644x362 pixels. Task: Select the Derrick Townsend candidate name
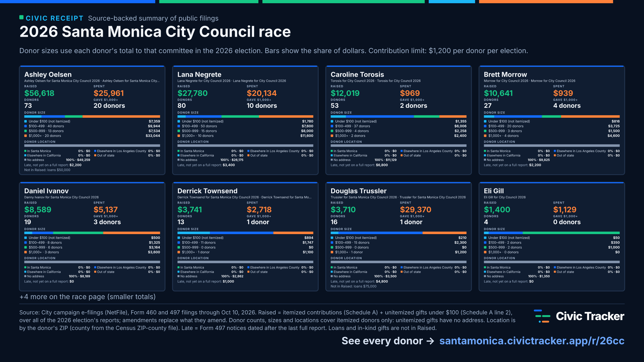[207, 191]
